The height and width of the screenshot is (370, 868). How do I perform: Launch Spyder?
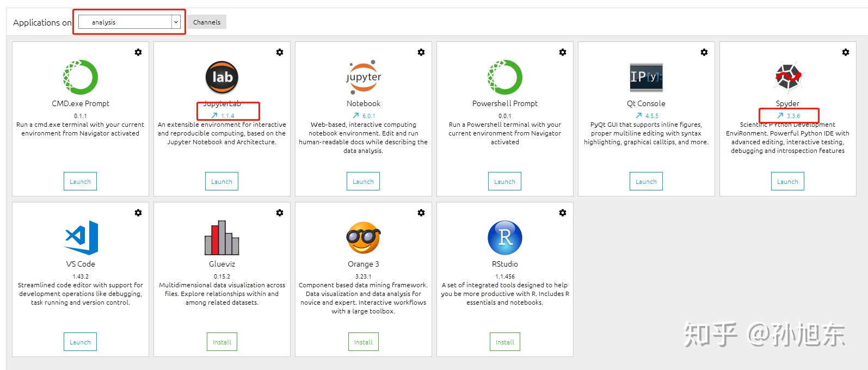pyautogui.click(x=787, y=181)
